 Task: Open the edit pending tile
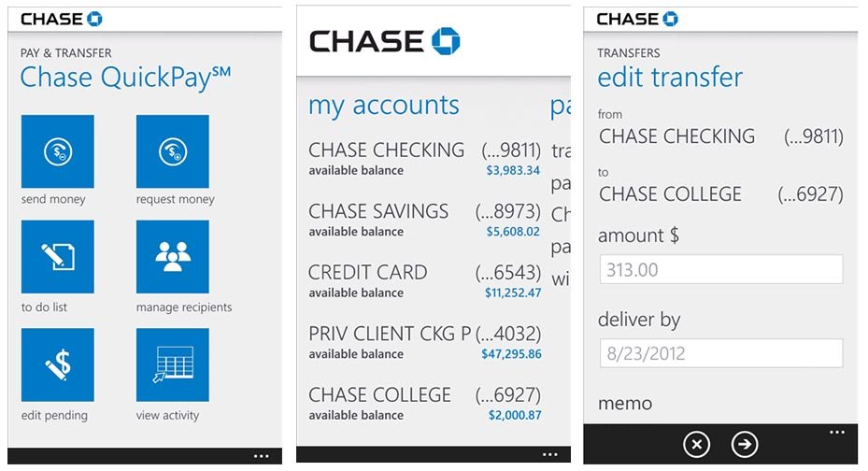coord(57,365)
